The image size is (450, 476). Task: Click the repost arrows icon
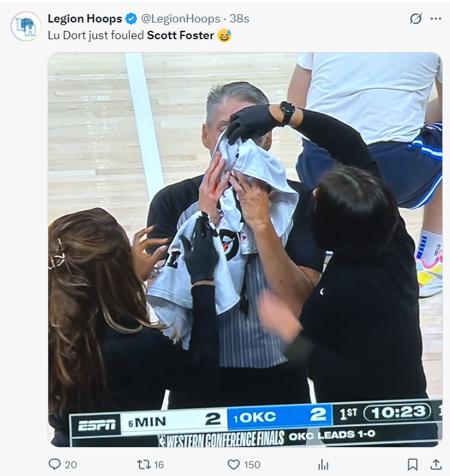pos(143,464)
